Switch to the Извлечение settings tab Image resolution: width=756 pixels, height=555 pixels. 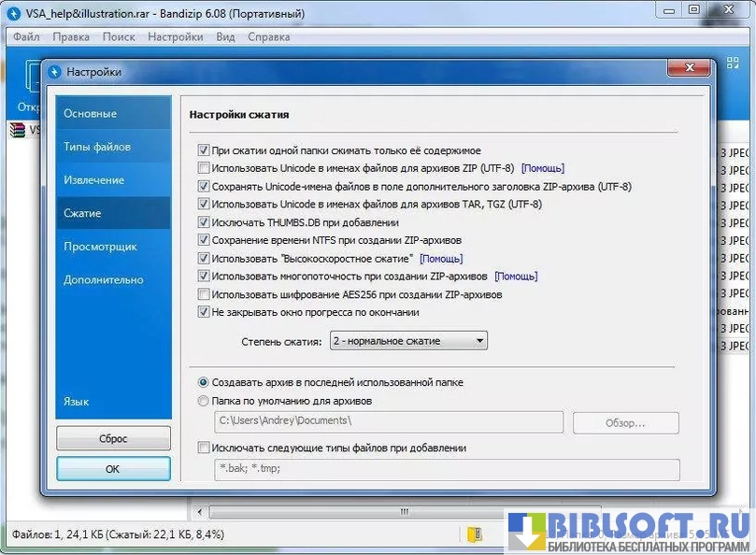point(94,180)
